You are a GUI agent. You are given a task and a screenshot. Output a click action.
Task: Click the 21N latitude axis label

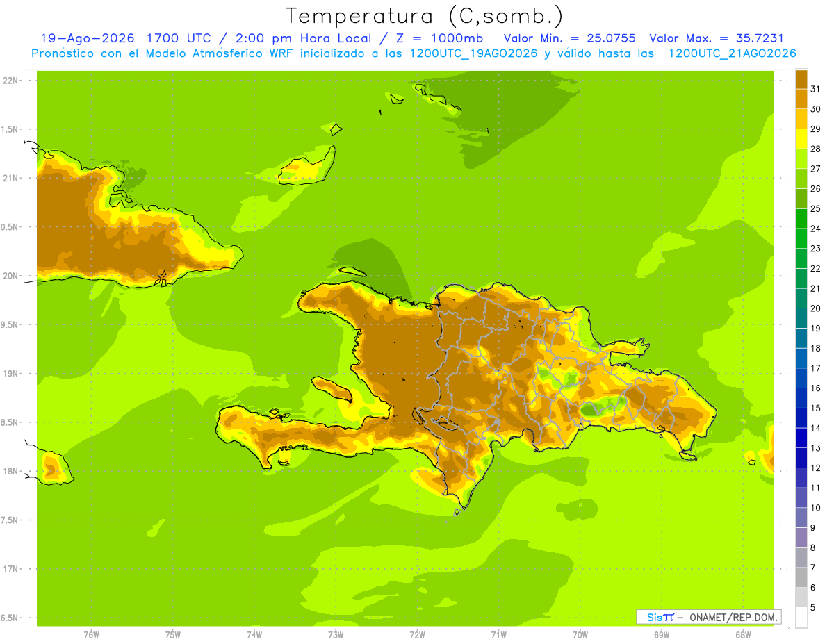[x=10, y=179]
